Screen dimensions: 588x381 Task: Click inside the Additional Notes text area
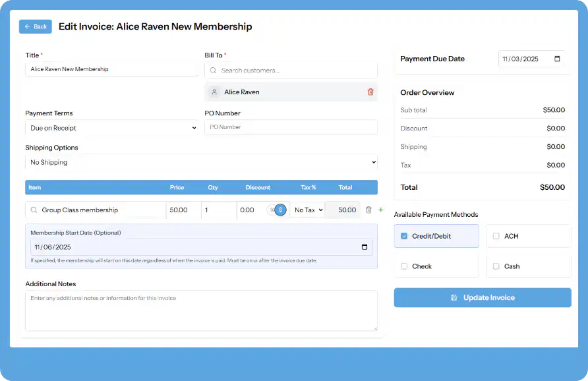tap(201, 310)
